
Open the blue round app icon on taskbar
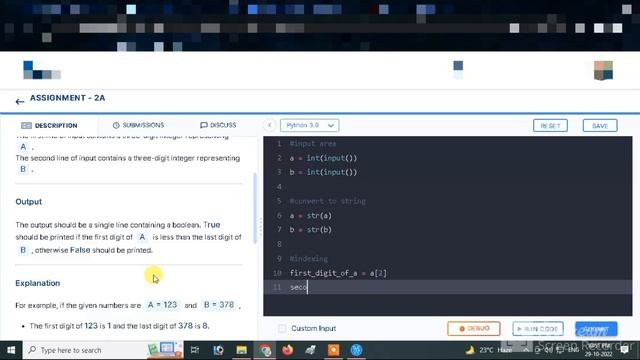coord(356,350)
